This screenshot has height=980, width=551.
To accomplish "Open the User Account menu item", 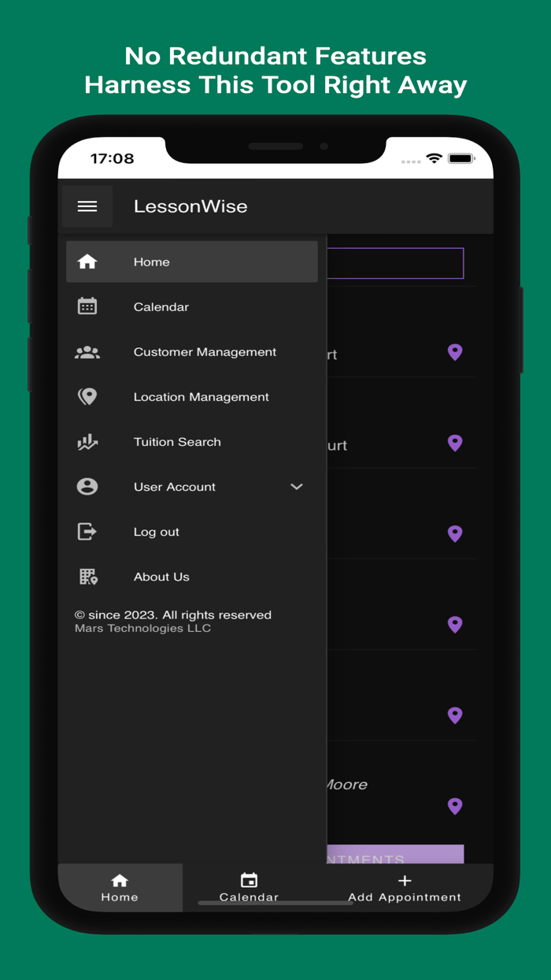I will (x=192, y=487).
